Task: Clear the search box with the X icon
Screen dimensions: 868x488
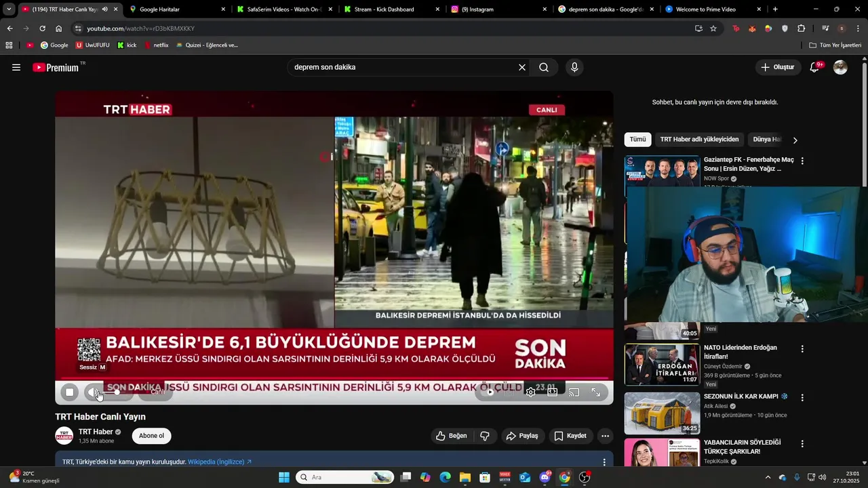Action: pyautogui.click(x=522, y=67)
